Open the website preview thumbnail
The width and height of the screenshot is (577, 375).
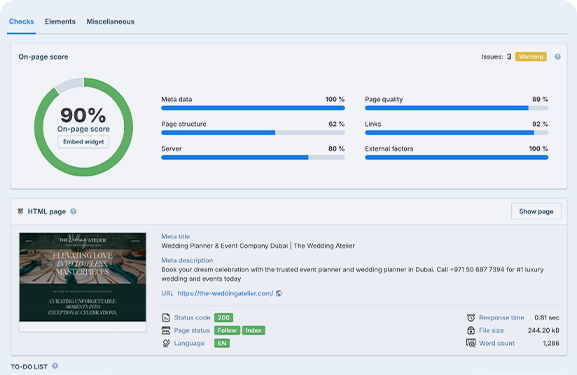pos(83,282)
